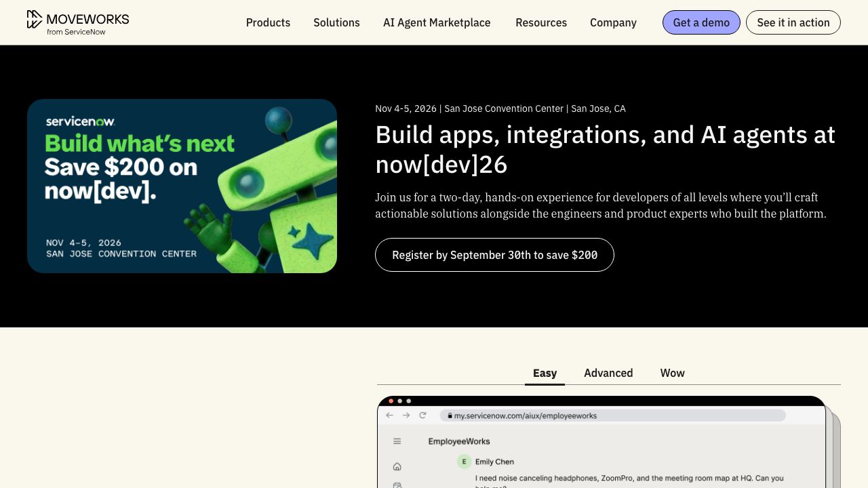Screen dimensions: 868x488
Task: Click the home icon in EmployeeWorks sidebar
Action: pyautogui.click(x=397, y=466)
